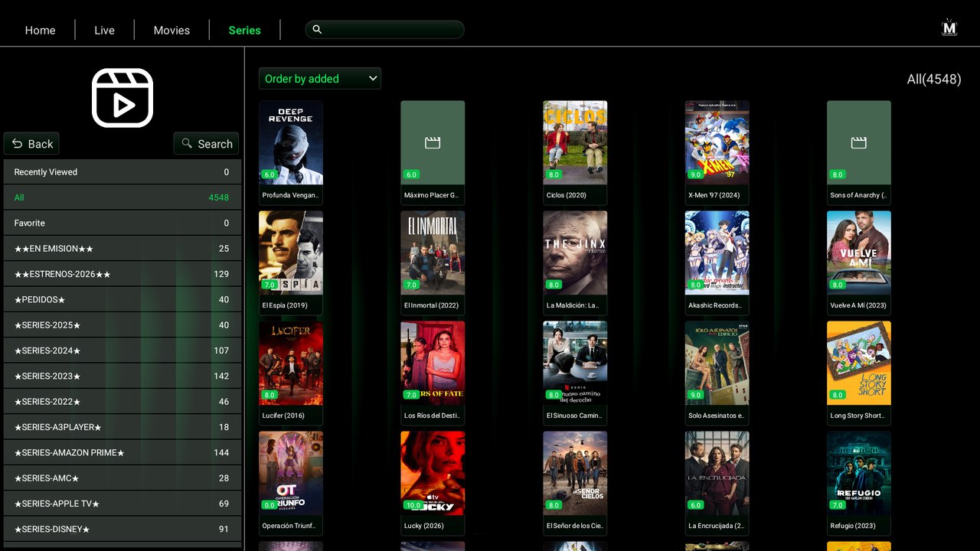The image size is (980, 551).
Task: Select the Series tab
Action: [x=245, y=31]
